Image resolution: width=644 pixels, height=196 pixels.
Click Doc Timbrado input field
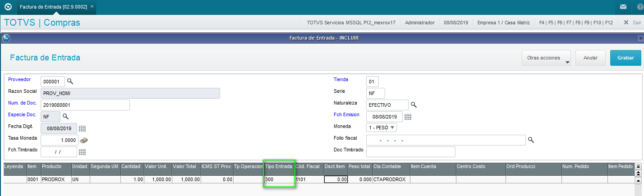click(x=411, y=152)
